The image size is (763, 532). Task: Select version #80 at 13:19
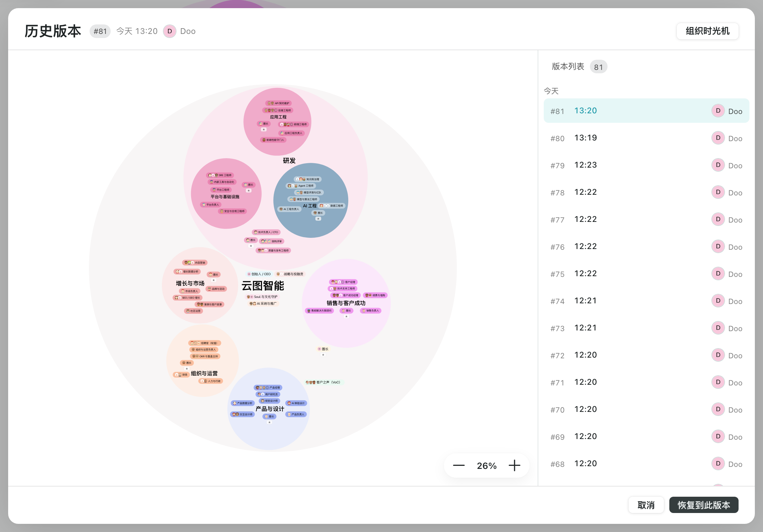[646, 138]
